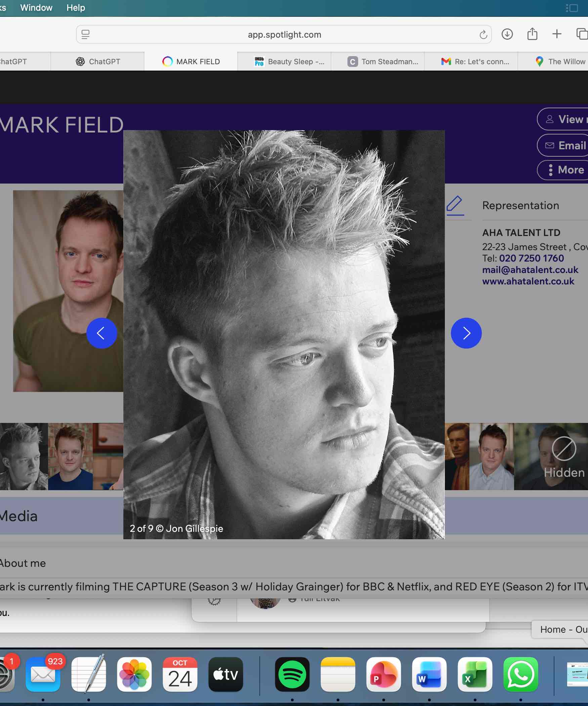Reload the page in Safari
The height and width of the screenshot is (706, 588).
(x=483, y=35)
